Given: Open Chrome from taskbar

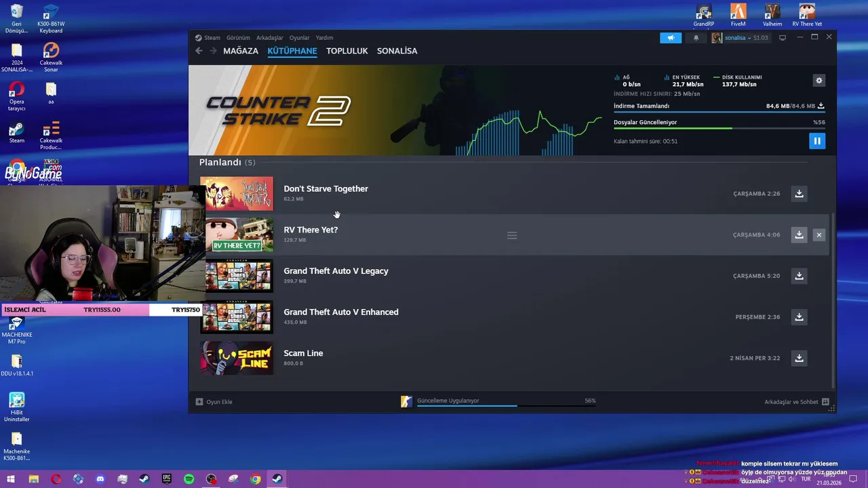Looking at the screenshot, I should tap(256, 479).
